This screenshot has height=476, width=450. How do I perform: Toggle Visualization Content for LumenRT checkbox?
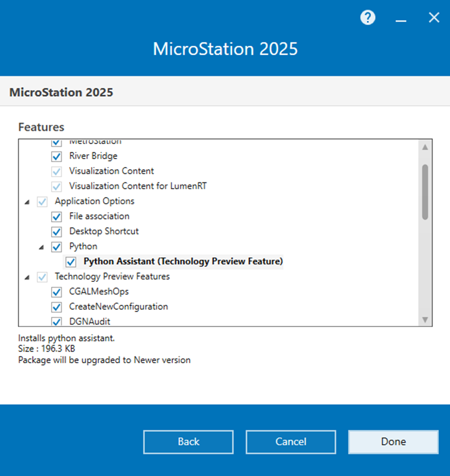[x=56, y=186]
